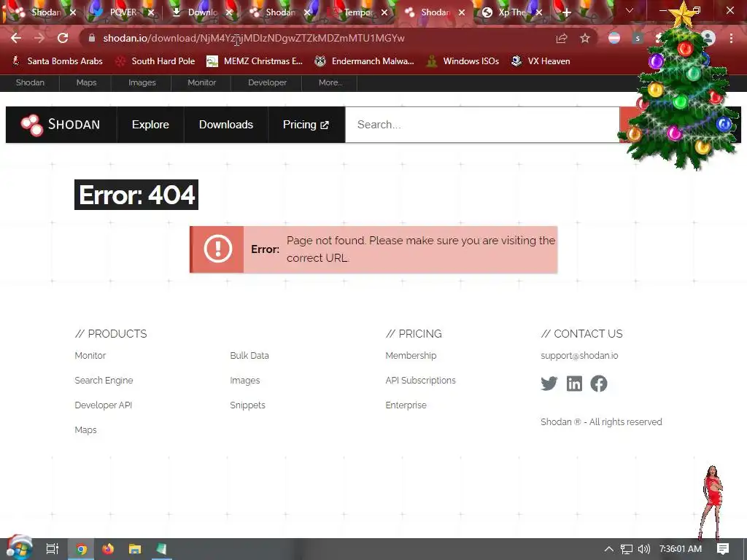This screenshot has height=560, width=747.
Task: Open Shodan's Twitter icon in footer
Action: (x=549, y=384)
